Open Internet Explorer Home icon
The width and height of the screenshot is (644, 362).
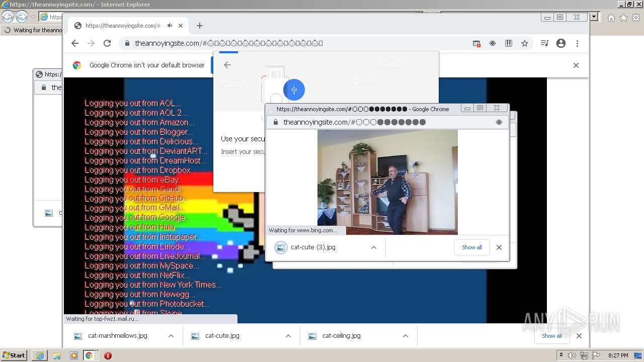pyautogui.click(x=611, y=18)
